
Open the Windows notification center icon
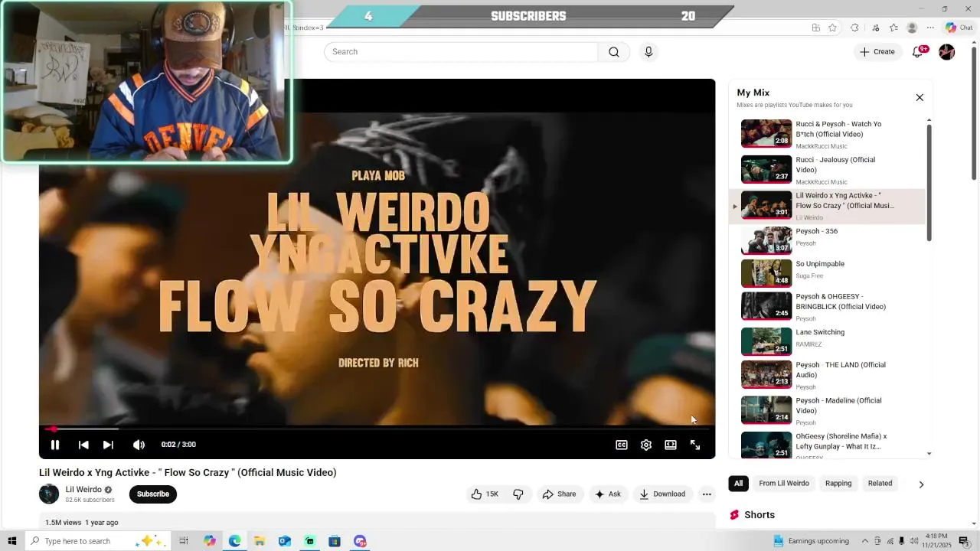964,541
